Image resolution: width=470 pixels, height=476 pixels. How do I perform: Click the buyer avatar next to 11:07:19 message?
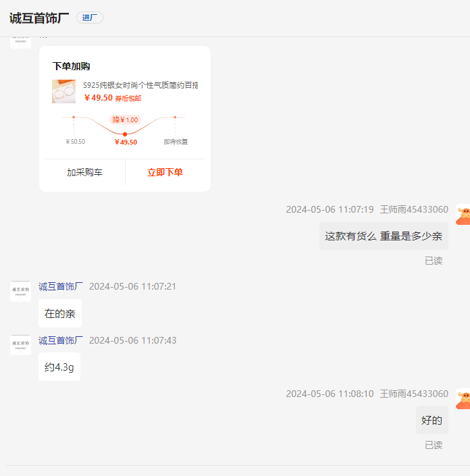(463, 214)
